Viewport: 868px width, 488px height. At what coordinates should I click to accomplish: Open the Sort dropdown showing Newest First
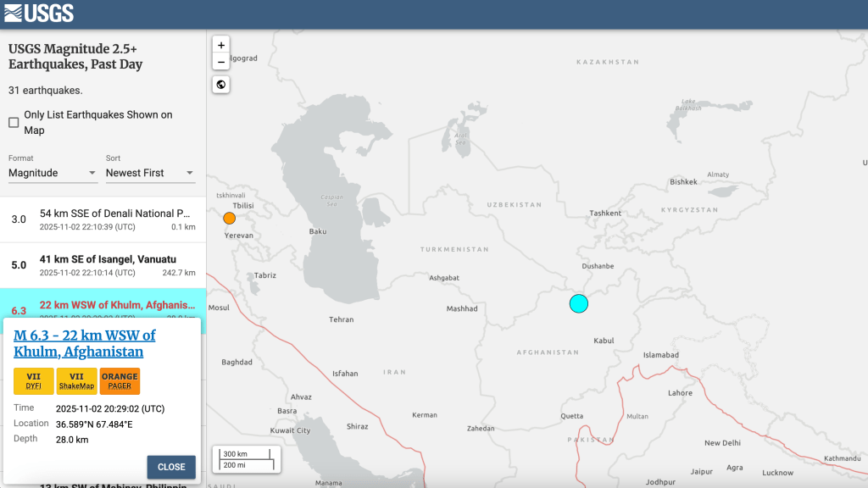coord(150,173)
